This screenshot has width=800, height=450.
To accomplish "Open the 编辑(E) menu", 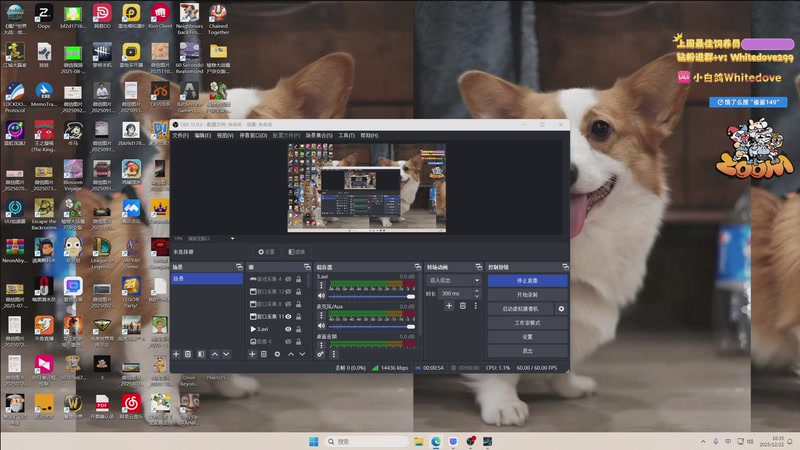I will pos(203,135).
